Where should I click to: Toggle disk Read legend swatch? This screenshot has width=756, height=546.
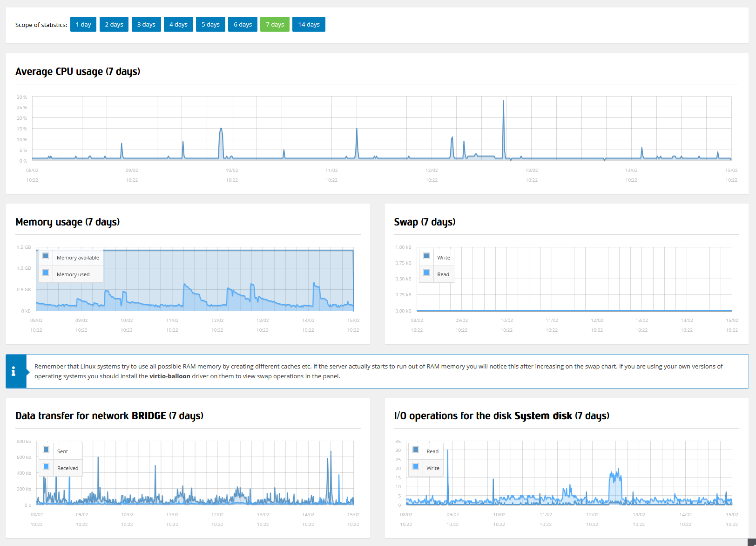[416, 450]
